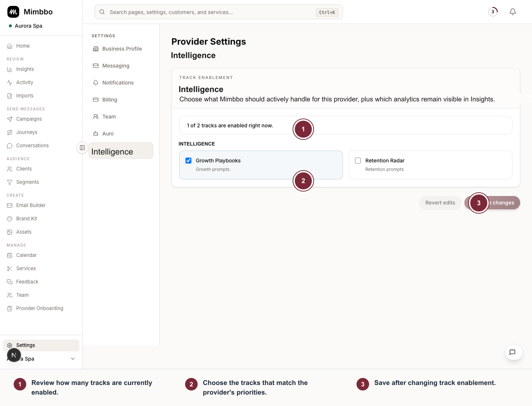Click the Ctrl+K shortcut badge
Screen dimensions: 532x406
point(327,12)
